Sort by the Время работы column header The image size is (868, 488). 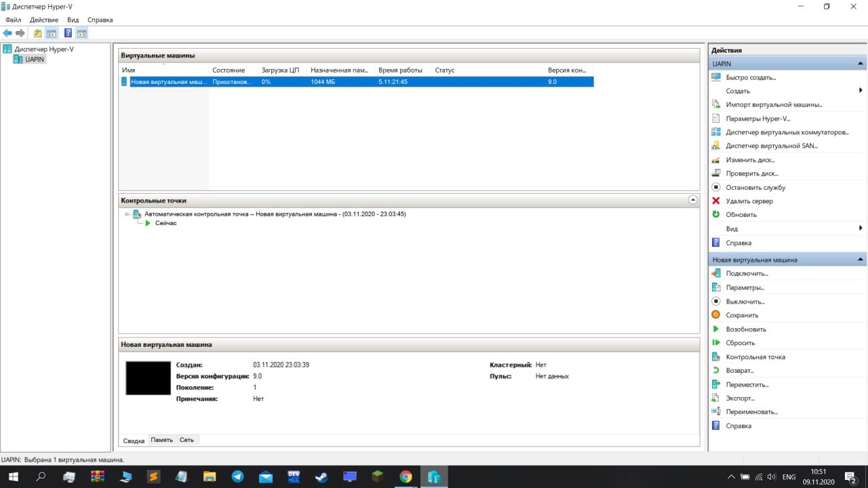coord(403,70)
